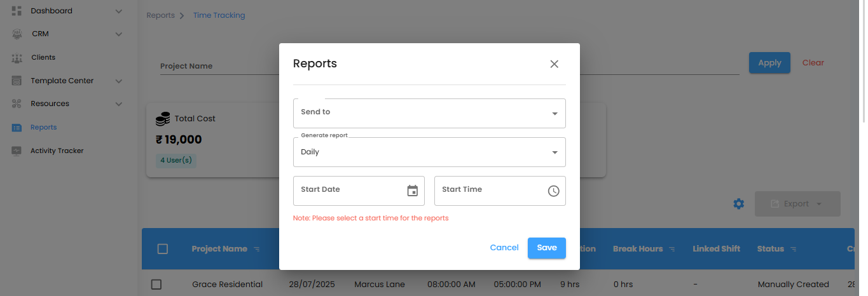The image size is (868, 296).
Task: Click the page vertical scrollbar
Action: point(863,60)
